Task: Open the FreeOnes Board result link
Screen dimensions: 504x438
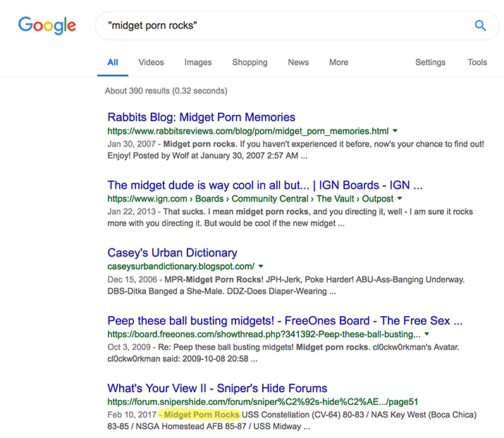Action: click(x=285, y=320)
